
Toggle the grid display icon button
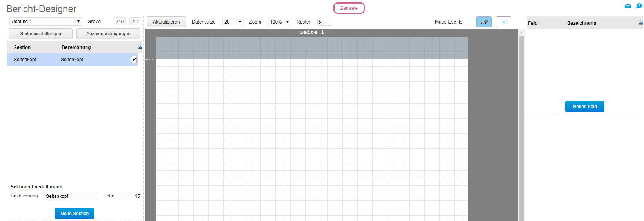[x=504, y=22]
